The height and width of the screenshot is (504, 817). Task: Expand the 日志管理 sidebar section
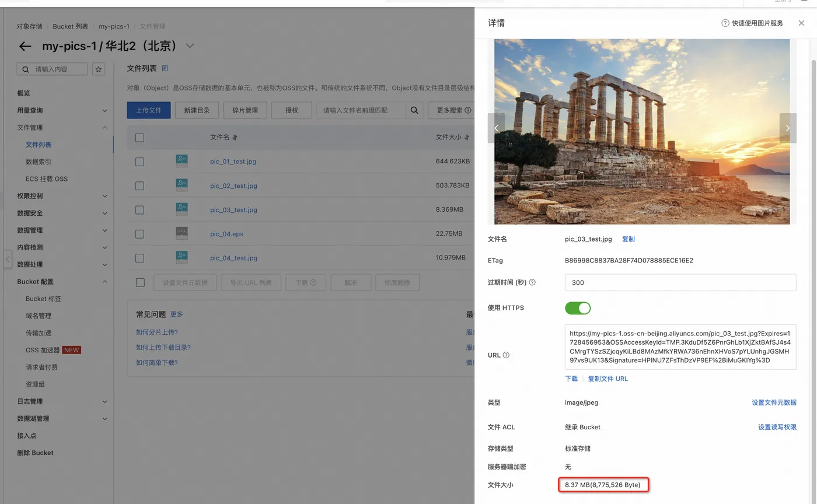point(105,401)
